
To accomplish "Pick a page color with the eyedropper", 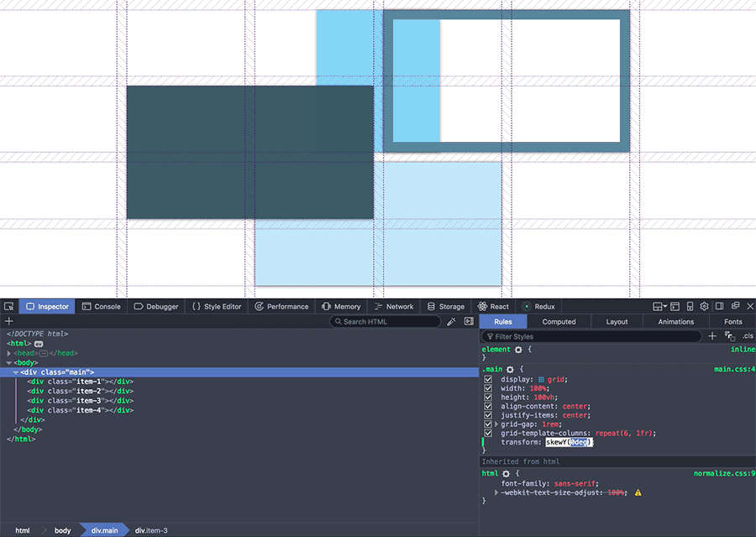I will 451,321.
